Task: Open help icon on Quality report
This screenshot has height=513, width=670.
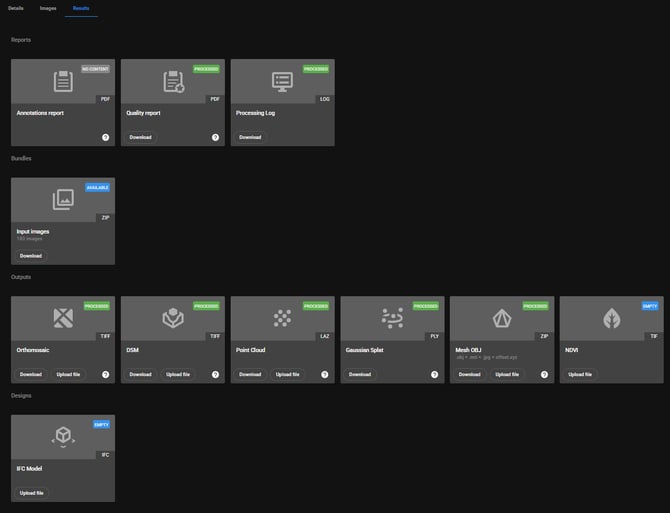Action: 215,137
